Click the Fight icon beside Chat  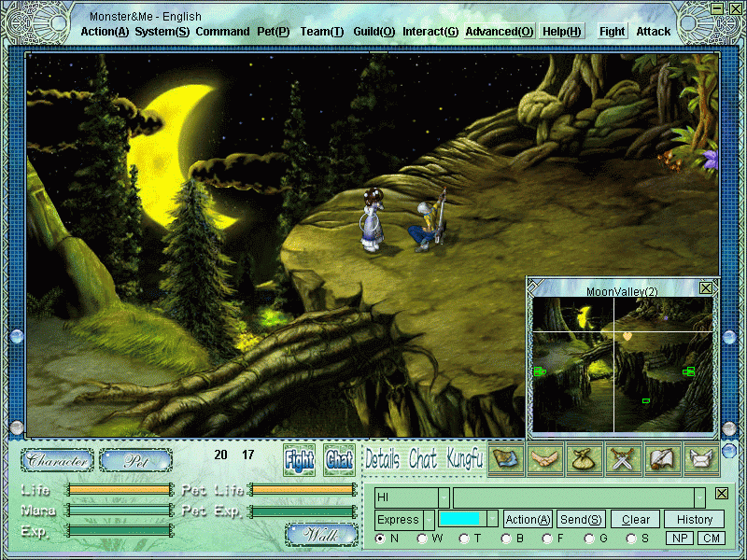coord(299,460)
